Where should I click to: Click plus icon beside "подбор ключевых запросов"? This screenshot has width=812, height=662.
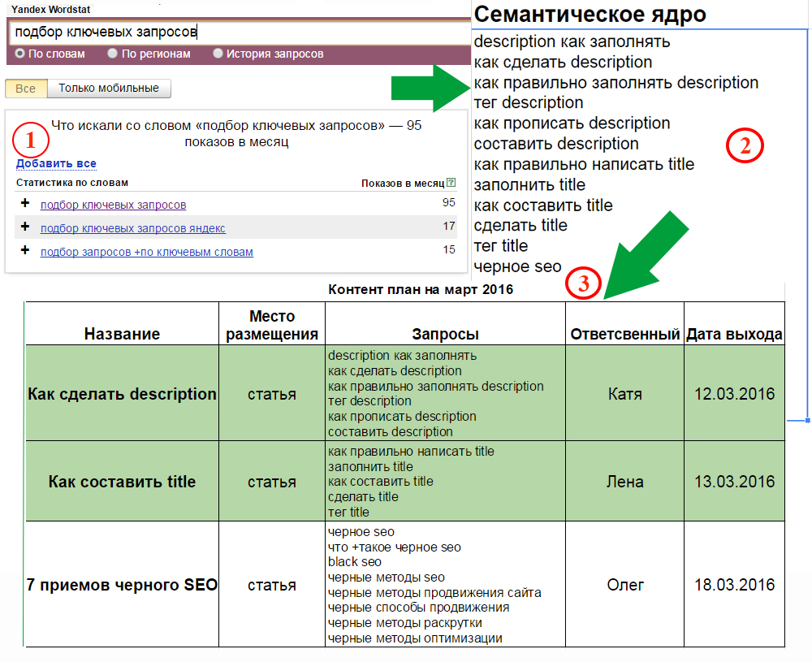[24, 204]
